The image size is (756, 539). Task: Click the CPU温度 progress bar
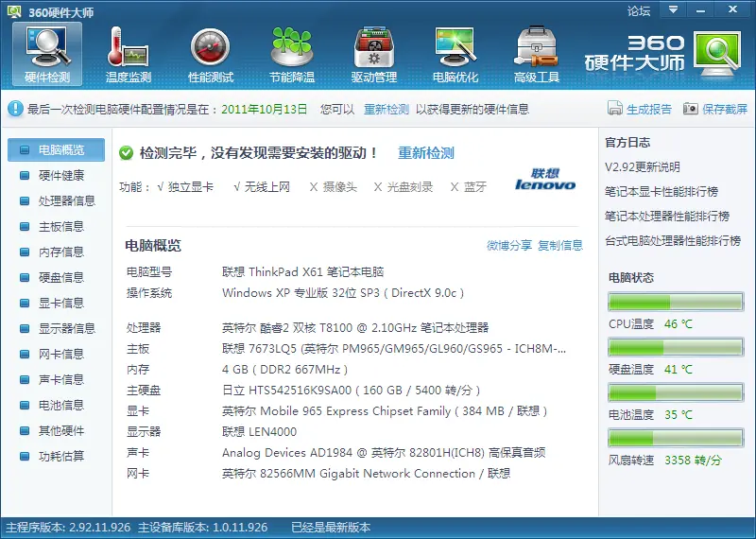[x=676, y=302]
